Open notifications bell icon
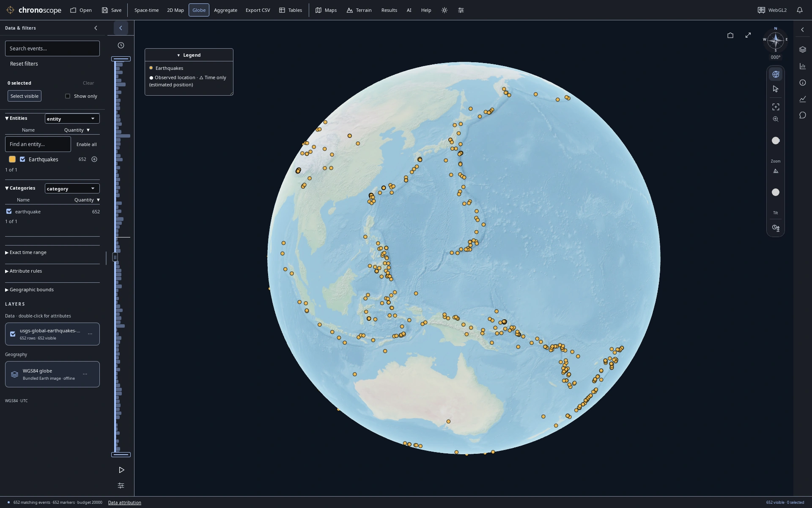The height and width of the screenshot is (508, 812). tap(800, 10)
